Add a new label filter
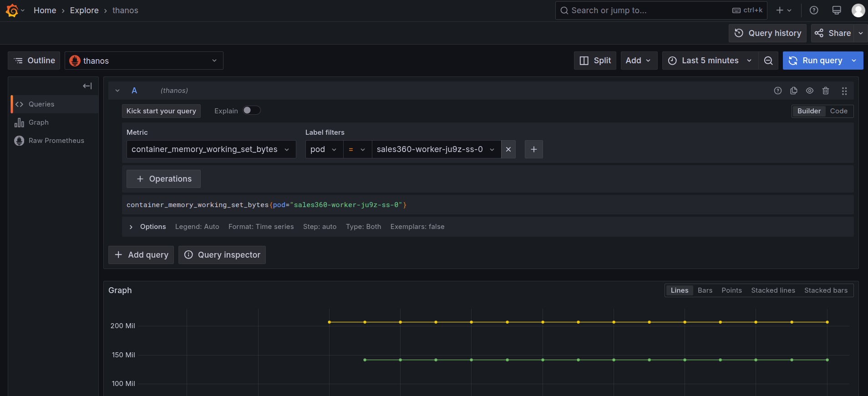This screenshot has height=396, width=868. click(533, 149)
